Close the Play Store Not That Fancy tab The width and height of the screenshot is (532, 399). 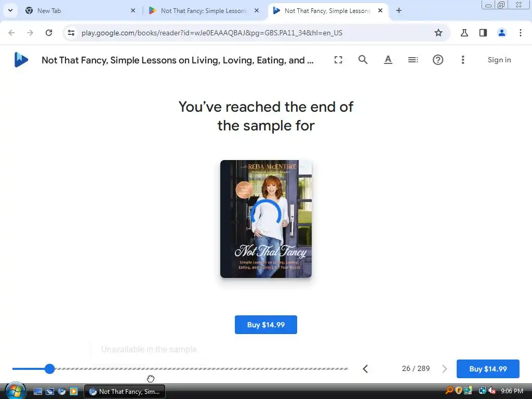257,11
